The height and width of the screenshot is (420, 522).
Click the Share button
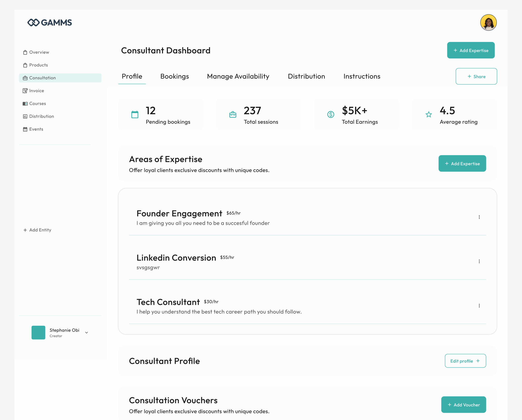(476, 76)
